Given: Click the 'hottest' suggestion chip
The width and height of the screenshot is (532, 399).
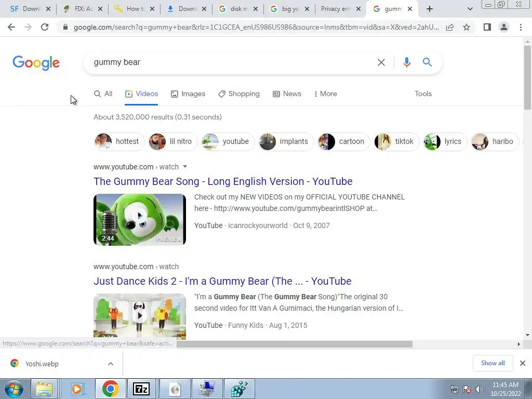Looking at the screenshot, I should coord(119,141).
